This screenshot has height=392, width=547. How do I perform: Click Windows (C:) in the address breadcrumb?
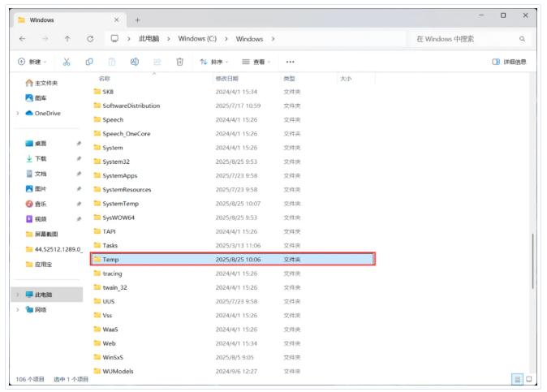[x=199, y=38]
